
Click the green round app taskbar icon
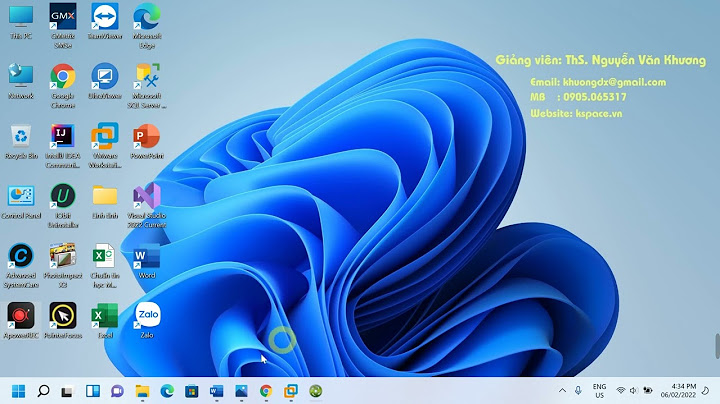point(315,391)
